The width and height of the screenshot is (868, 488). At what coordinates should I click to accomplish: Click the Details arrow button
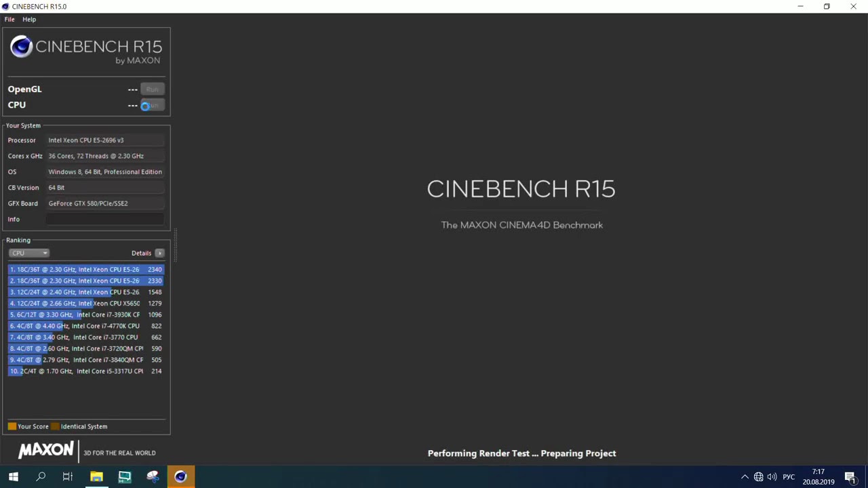coord(159,253)
